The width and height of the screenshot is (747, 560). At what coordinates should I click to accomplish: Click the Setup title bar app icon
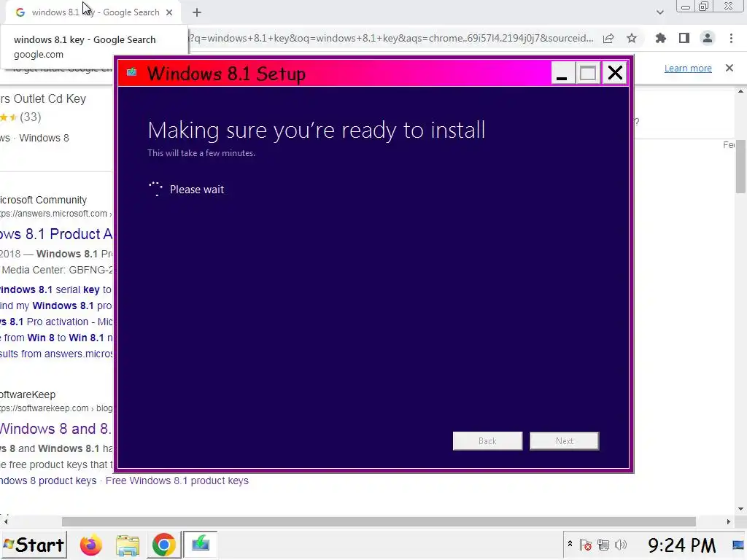tap(132, 72)
